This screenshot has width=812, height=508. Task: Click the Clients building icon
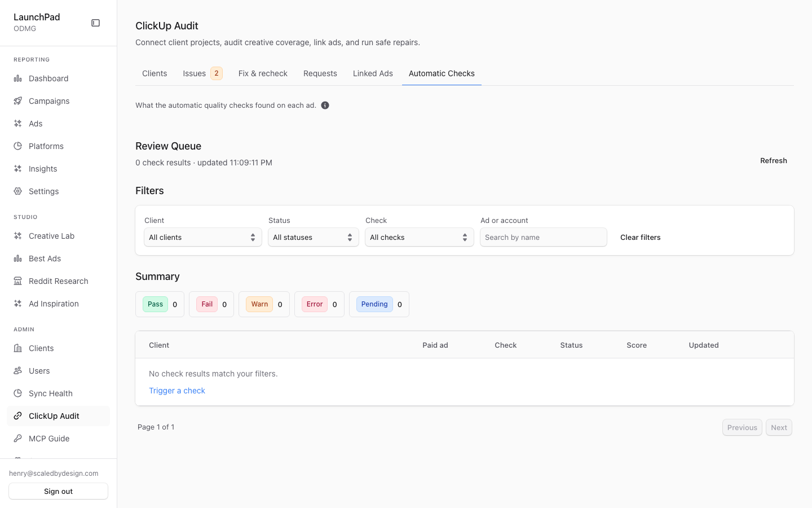[18, 348]
